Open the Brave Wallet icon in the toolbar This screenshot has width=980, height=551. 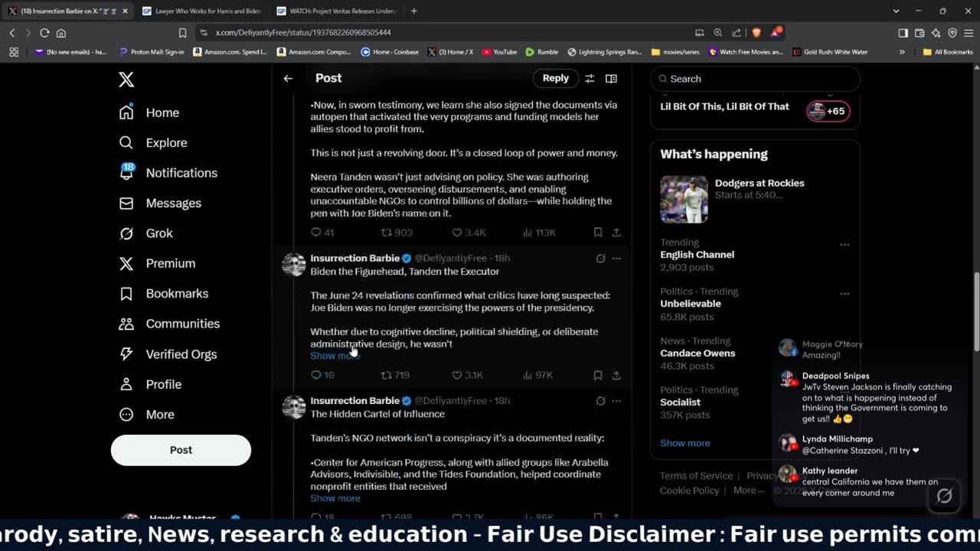[919, 33]
